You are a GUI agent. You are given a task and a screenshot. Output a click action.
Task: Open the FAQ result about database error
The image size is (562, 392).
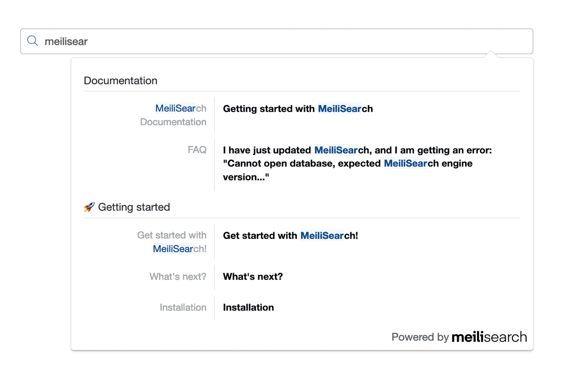tap(357, 163)
